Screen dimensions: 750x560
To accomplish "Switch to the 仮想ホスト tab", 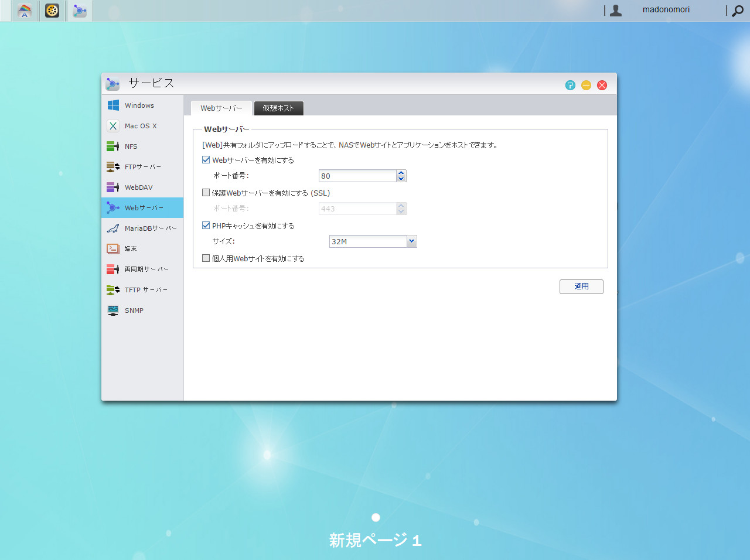I will 278,108.
